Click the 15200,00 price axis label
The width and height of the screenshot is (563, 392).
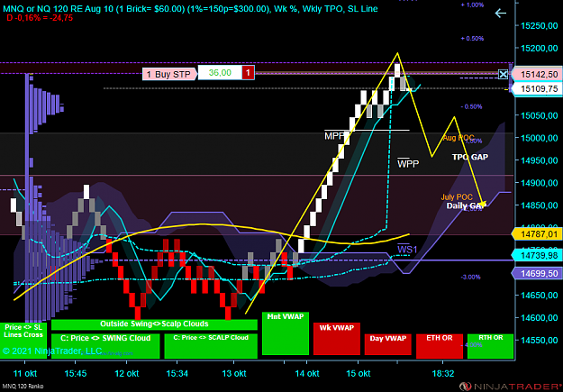[x=540, y=48]
